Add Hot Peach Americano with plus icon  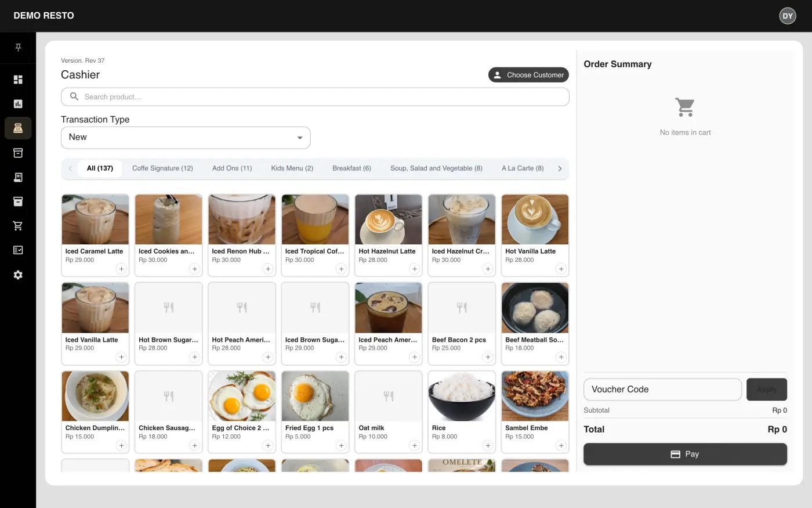pos(268,357)
